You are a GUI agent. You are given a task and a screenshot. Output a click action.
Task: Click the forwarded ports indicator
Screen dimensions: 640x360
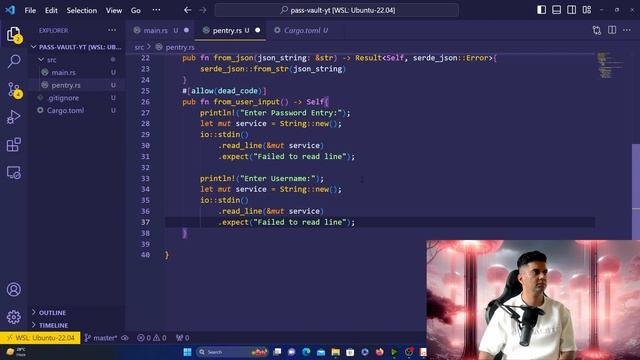[x=182, y=338]
